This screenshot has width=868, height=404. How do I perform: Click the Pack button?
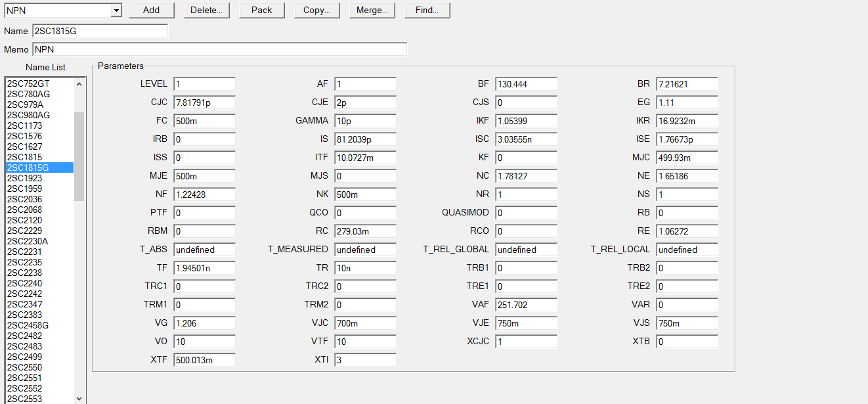pos(261,10)
